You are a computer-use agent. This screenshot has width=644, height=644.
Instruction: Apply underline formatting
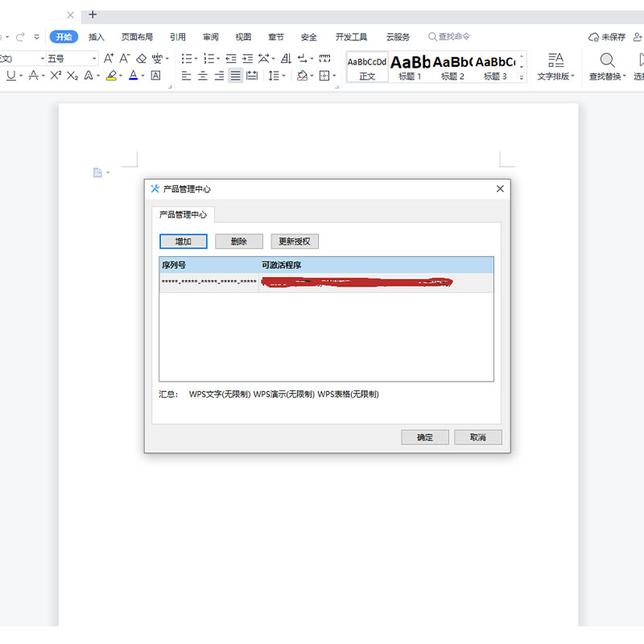[11, 76]
